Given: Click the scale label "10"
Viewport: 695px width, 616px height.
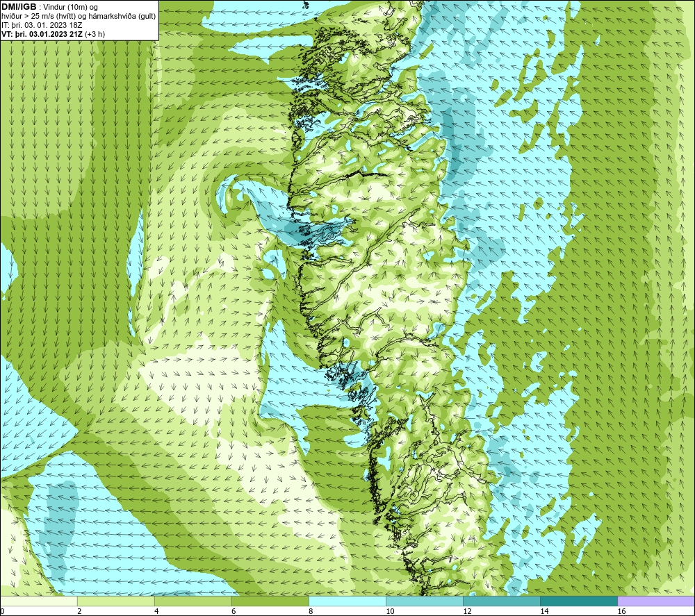Looking at the screenshot, I should pos(390,611).
